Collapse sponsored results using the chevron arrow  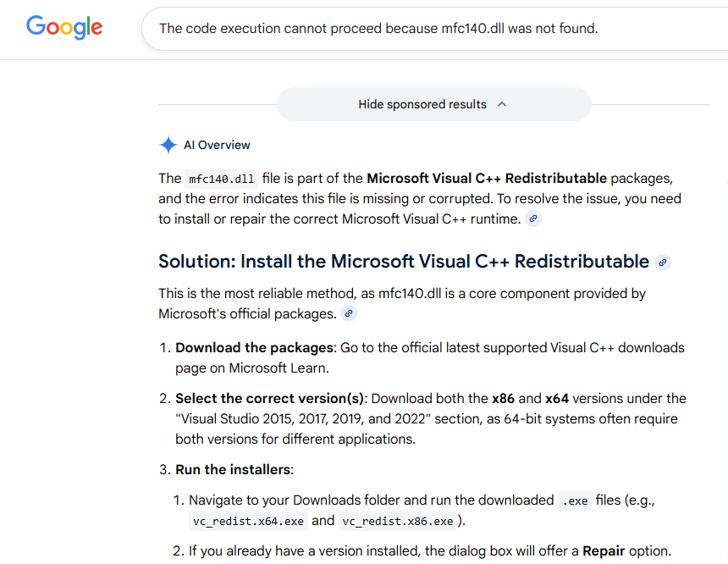(502, 104)
